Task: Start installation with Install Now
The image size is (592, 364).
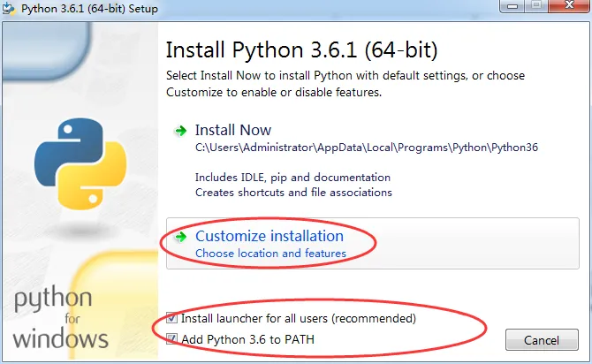Action: tap(233, 130)
